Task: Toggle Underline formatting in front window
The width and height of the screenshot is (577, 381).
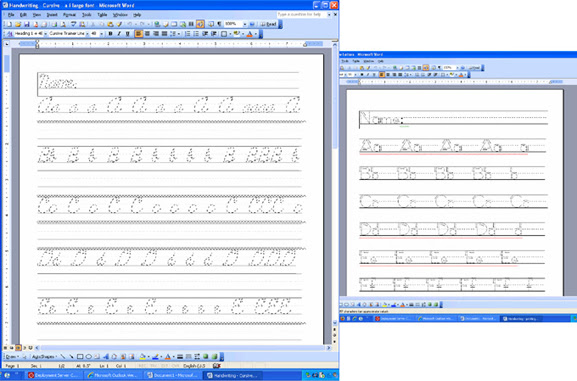Action: (128, 34)
